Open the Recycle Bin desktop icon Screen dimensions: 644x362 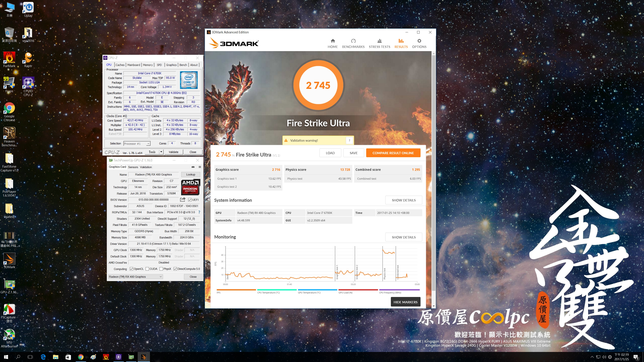pyautogui.click(x=9, y=35)
